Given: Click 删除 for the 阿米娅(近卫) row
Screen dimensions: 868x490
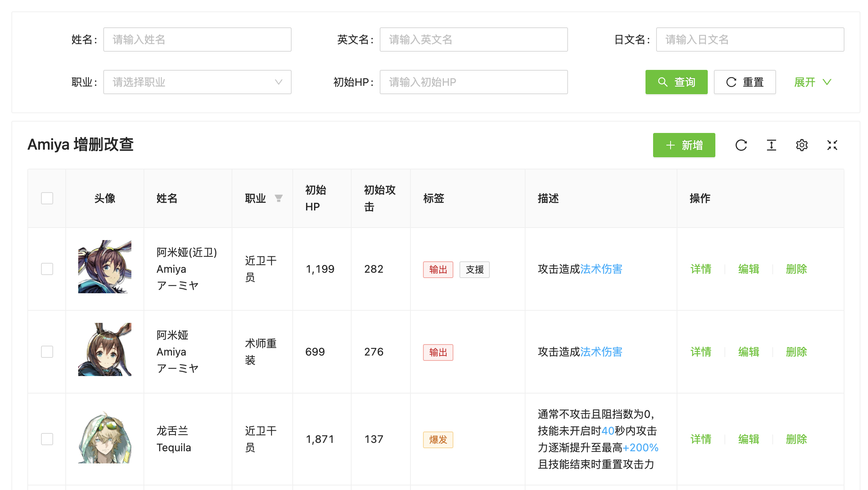Looking at the screenshot, I should pos(796,269).
